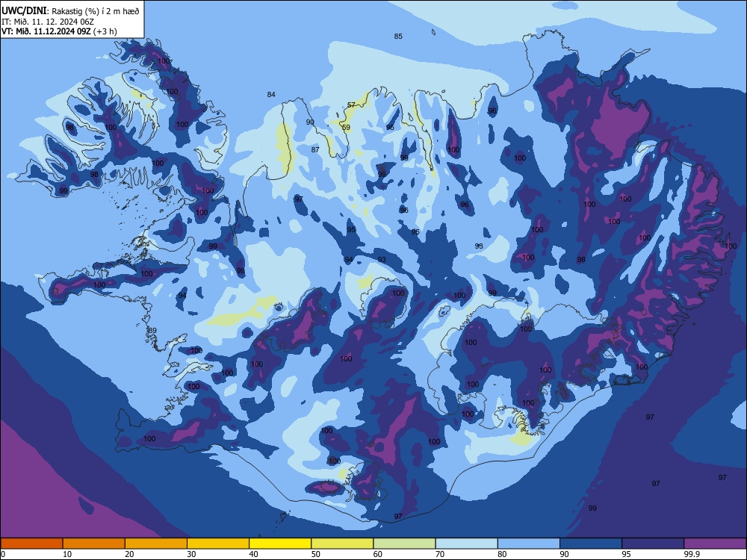Click the valid time line 'VT: Mið. 11.12.2024 09Z (+3 h)'

[59, 31]
